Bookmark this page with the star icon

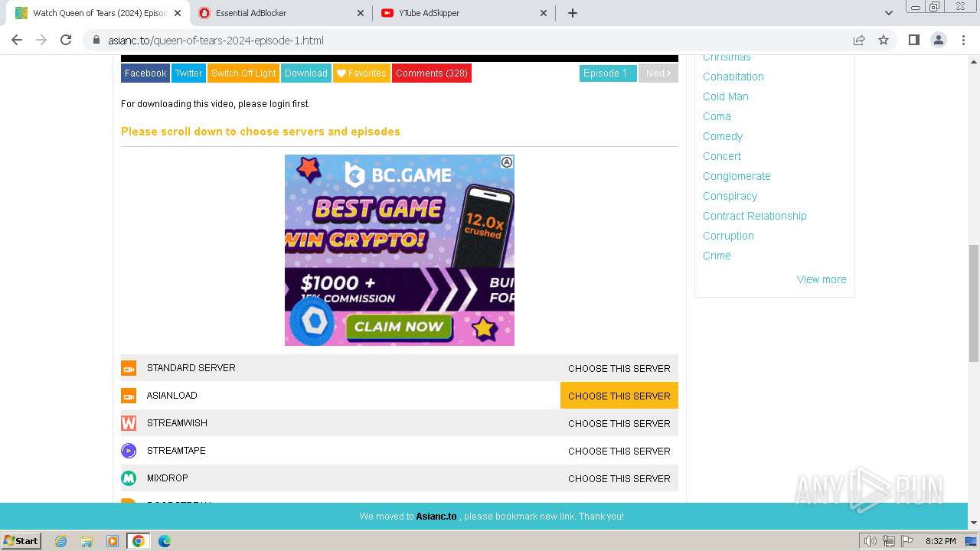tap(884, 40)
